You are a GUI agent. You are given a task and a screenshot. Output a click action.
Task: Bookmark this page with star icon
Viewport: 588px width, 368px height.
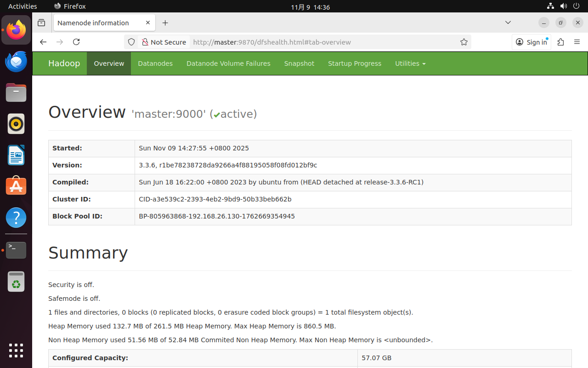click(x=464, y=42)
